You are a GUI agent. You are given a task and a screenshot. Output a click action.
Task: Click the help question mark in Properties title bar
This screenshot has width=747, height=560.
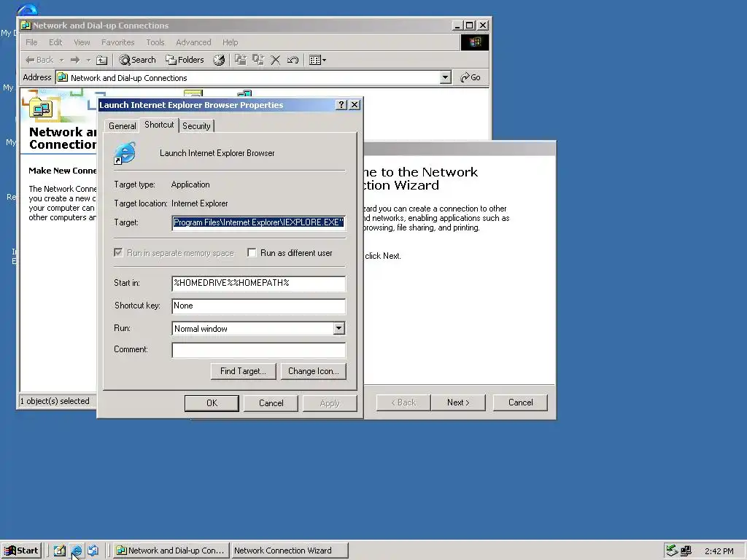(x=341, y=105)
